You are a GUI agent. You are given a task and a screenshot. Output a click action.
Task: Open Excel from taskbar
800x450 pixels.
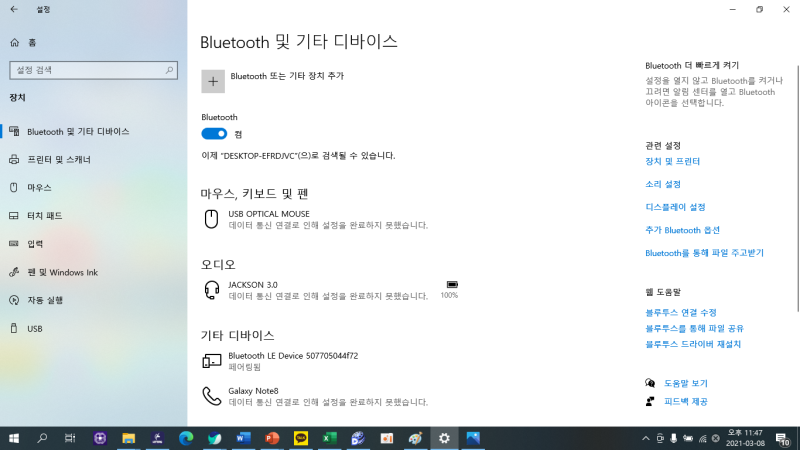point(329,438)
